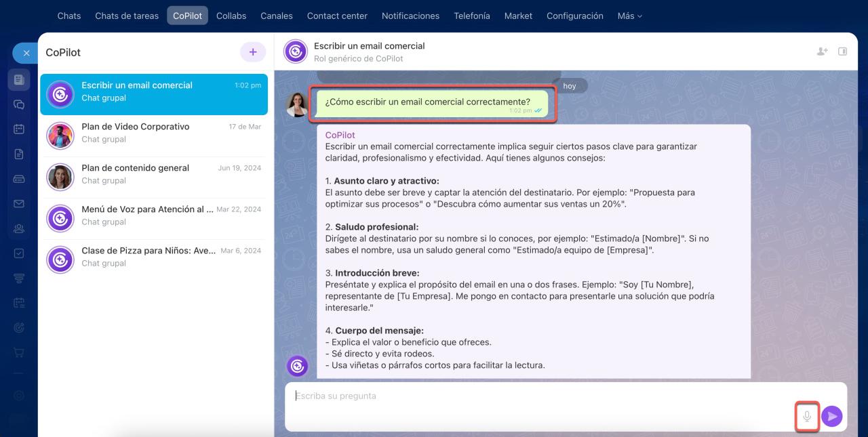Open the Notificaciones menu item
This screenshot has height=437, width=868.
point(410,16)
